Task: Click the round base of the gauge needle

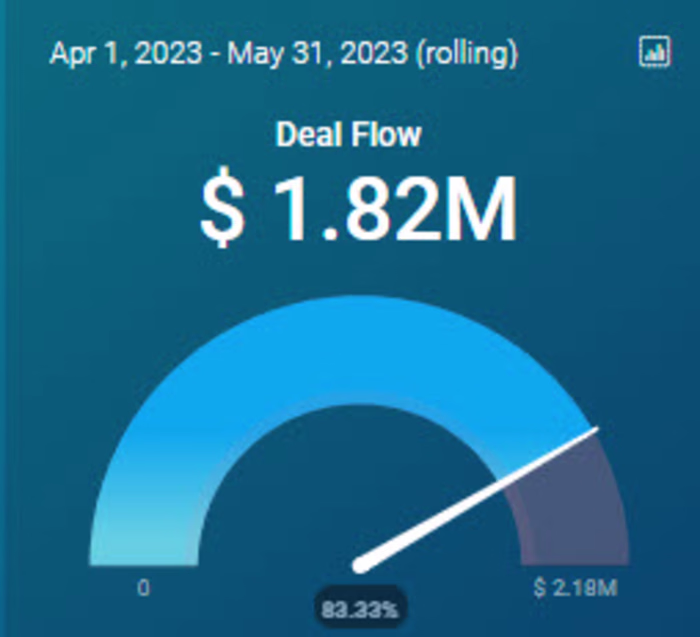Action: [360, 564]
